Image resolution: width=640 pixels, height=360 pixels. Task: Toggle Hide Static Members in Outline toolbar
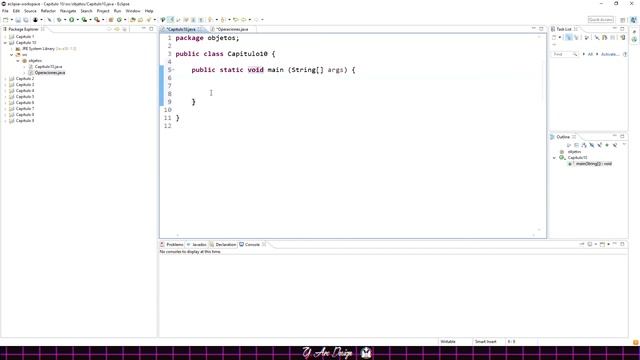coord(599,145)
